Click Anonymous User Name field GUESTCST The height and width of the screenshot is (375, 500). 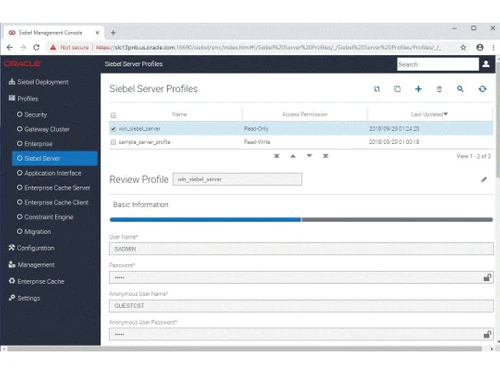(x=301, y=306)
